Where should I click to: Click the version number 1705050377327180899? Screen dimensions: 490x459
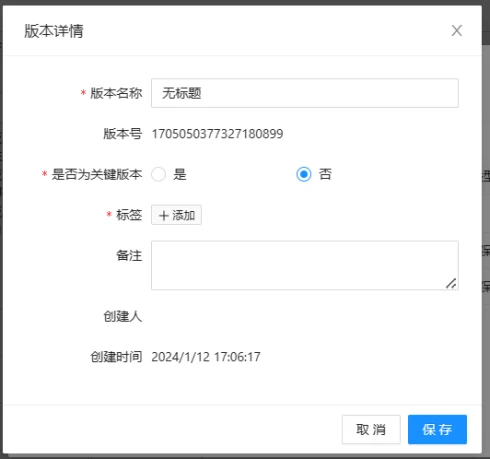click(x=217, y=134)
